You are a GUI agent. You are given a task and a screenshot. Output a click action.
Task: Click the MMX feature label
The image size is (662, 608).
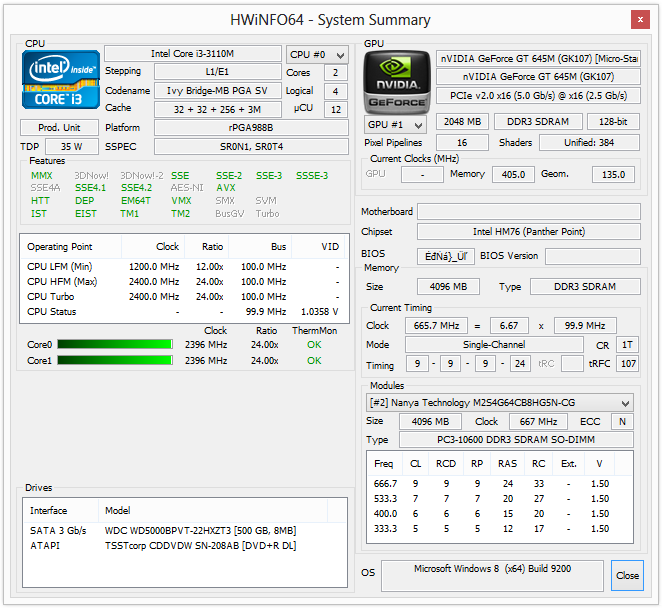41,176
